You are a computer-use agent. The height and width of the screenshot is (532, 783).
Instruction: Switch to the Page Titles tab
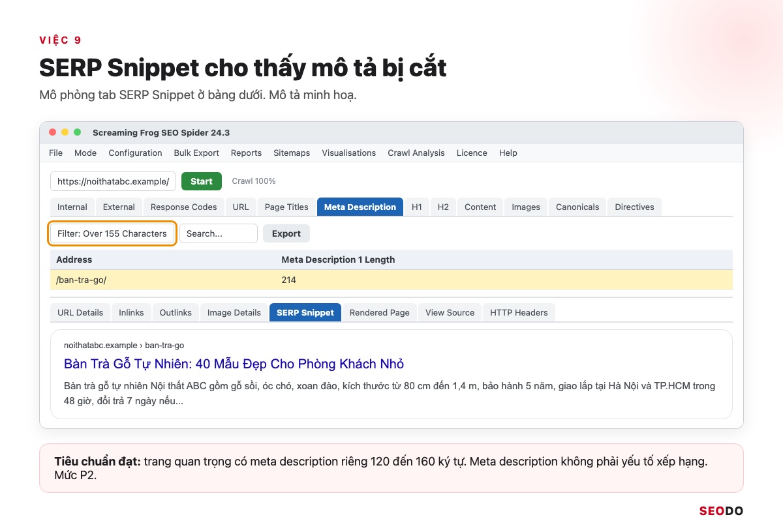[286, 207]
